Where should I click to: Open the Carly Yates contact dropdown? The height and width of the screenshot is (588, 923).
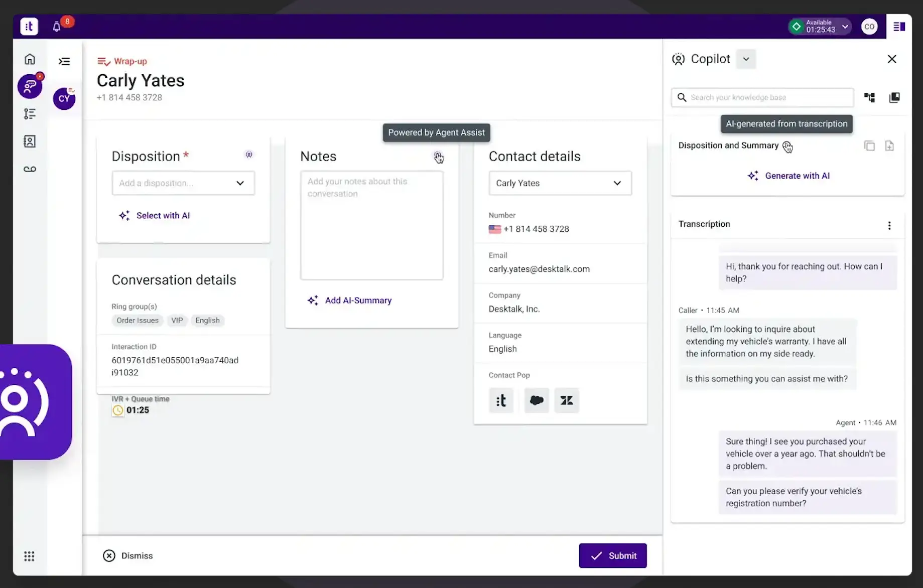pos(560,183)
